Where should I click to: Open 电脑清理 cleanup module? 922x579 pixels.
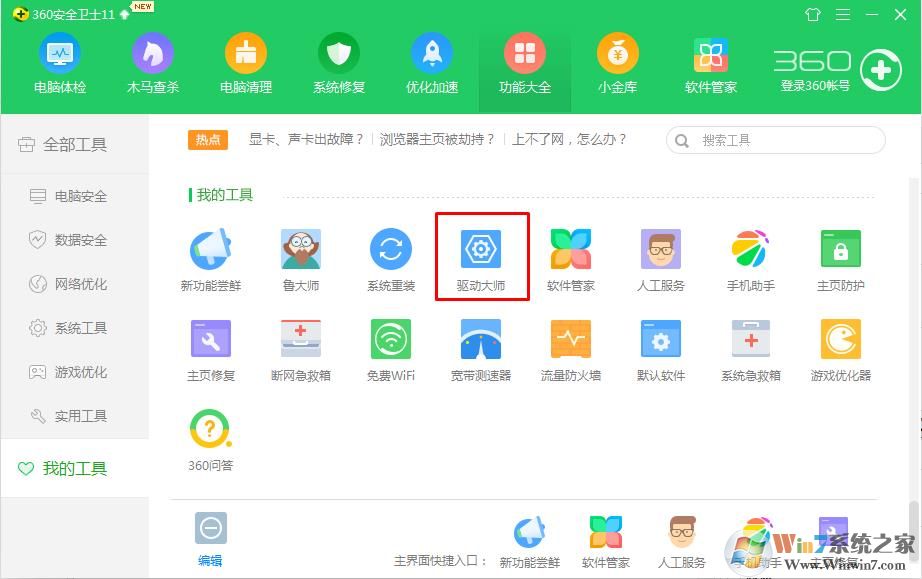point(246,64)
